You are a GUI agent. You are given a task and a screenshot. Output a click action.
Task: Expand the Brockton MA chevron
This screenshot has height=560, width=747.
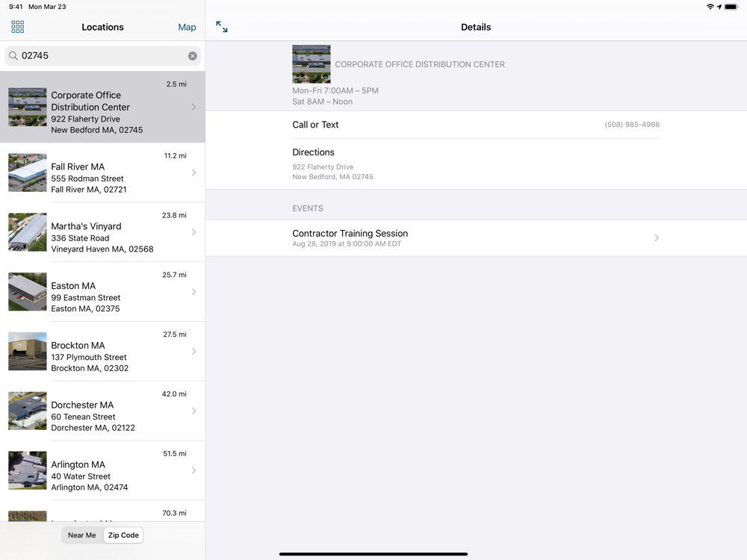click(194, 351)
